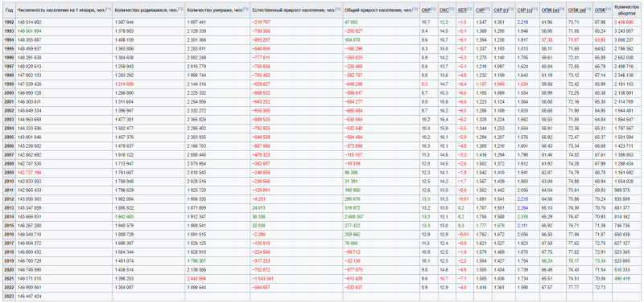Click the ОКС abbreviation in header
This screenshot has height=303, width=644.
click(444, 9)
